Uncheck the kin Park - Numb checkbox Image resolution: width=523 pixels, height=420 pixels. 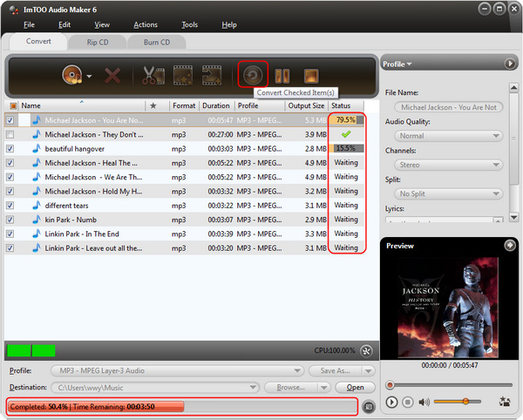(10, 220)
